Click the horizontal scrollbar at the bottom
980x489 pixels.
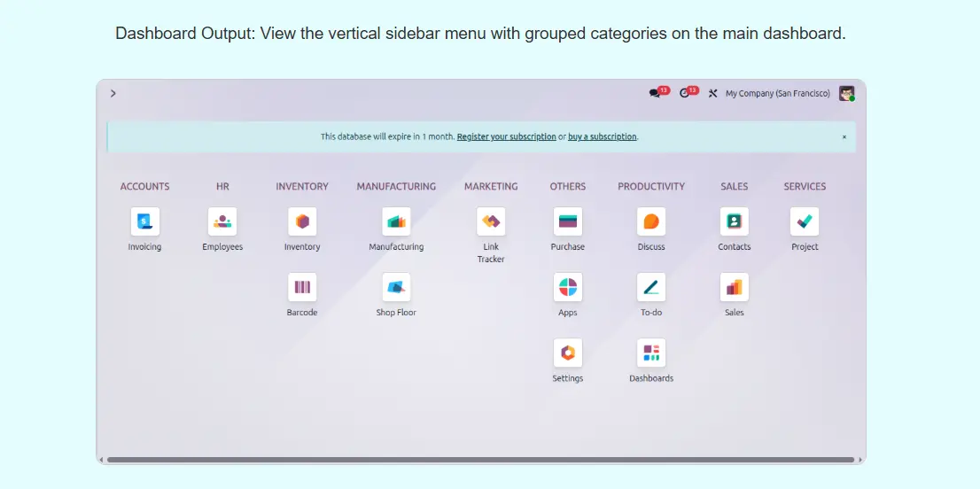[x=480, y=460]
